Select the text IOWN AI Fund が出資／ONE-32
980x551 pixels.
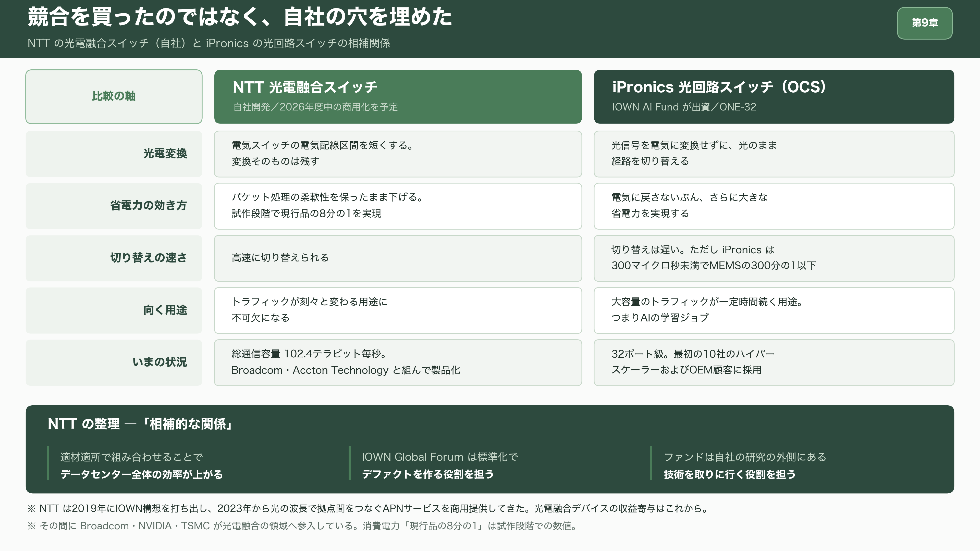pyautogui.click(x=684, y=107)
